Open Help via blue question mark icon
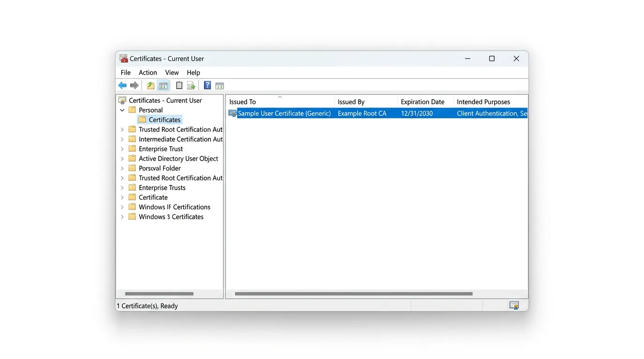Screen dimensions: 644x359 coord(207,86)
